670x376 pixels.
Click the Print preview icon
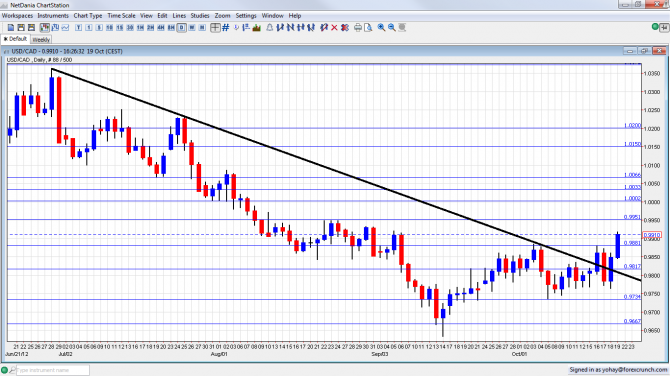[x=368, y=27]
